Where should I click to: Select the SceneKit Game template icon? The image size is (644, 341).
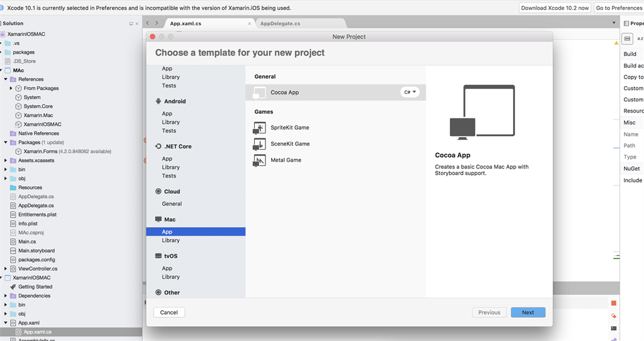pyautogui.click(x=259, y=144)
